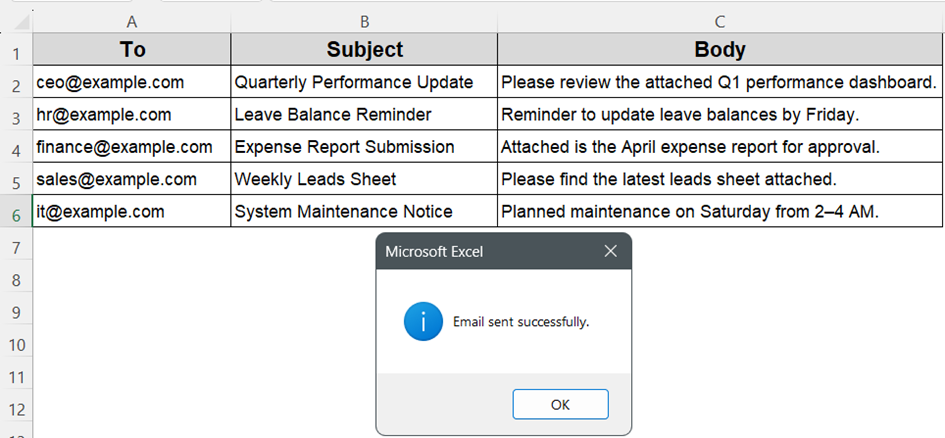Click the Leave Balance Reminder cell
945x438 pixels.
point(364,114)
